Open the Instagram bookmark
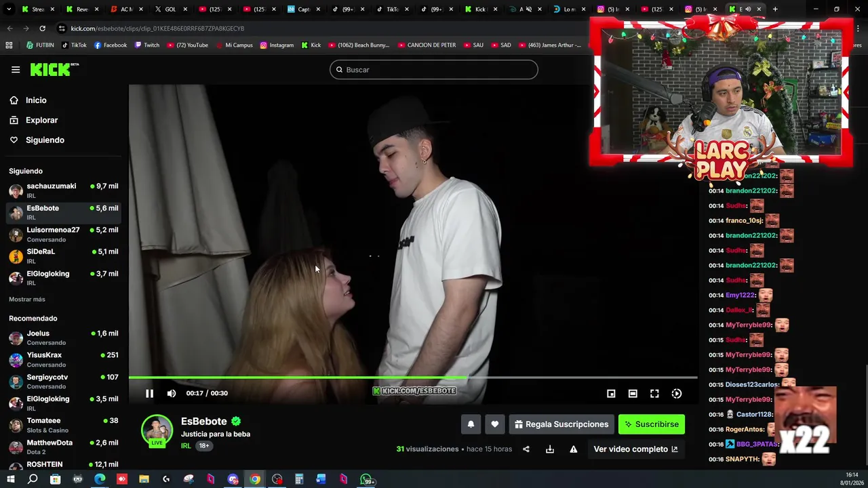Viewport: 868px width, 488px height. pyautogui.click(x=277, y=45)
